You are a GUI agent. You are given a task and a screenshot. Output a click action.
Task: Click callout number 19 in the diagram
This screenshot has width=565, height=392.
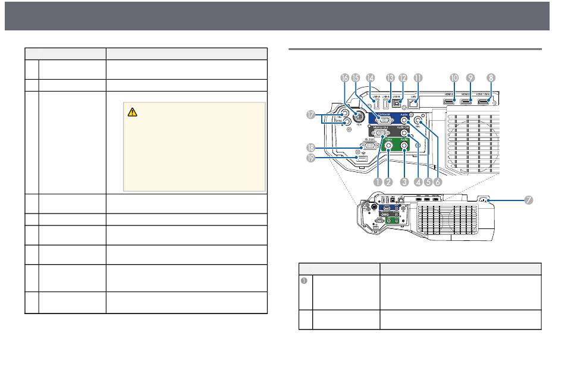[310, 158]
